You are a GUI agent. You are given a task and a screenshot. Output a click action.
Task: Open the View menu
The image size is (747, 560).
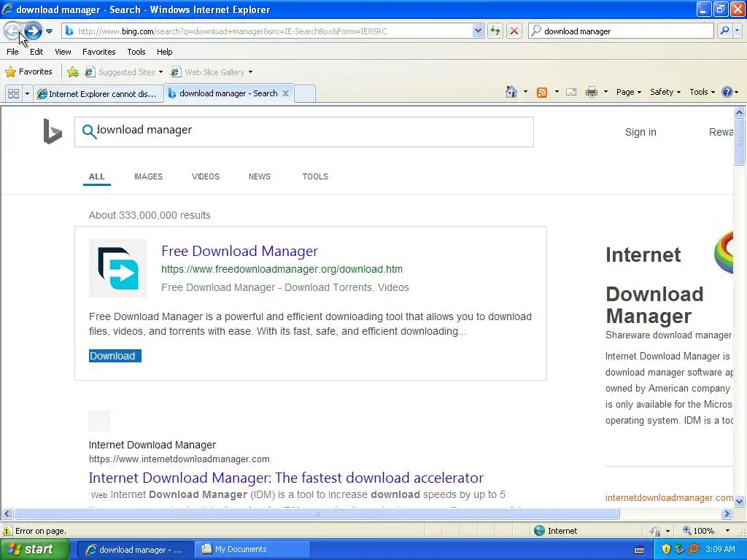(63, 52)
